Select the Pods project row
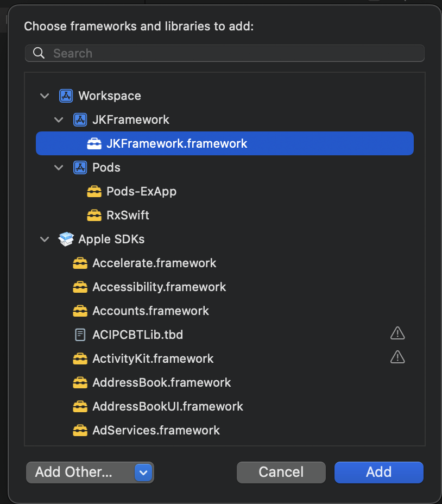The image size is (442, 504). 225,167
